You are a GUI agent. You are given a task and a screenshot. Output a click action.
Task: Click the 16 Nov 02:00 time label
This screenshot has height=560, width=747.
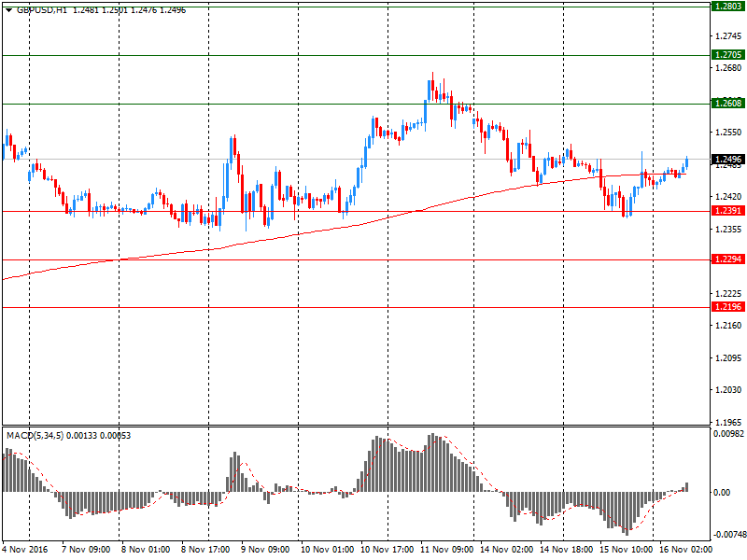[685, 550]
